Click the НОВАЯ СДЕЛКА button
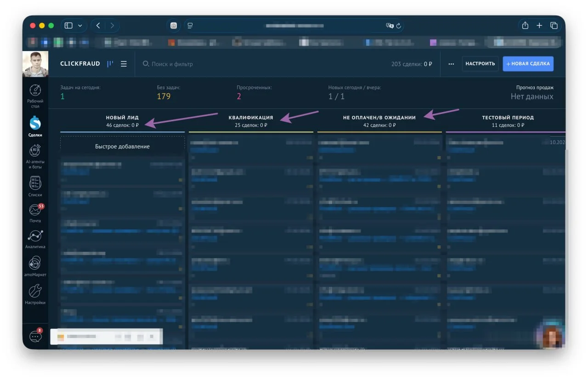588x379 pixels. pos(528,64)
